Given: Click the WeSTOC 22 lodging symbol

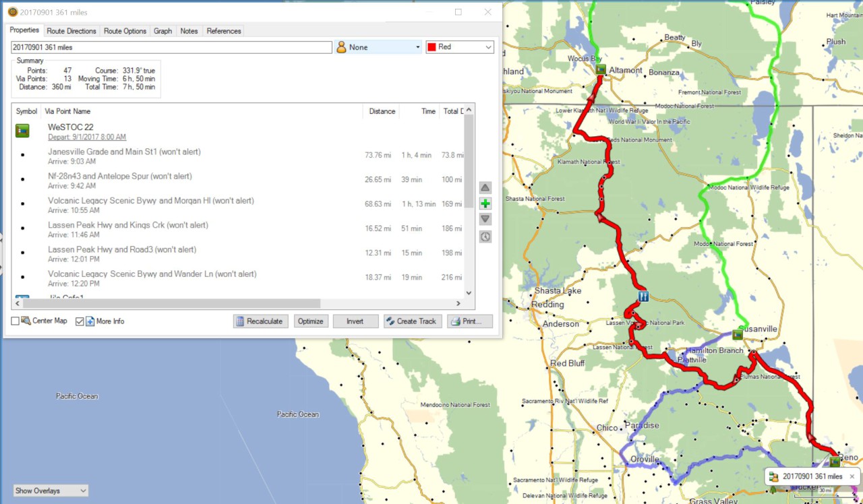Looking at the screenshot, I should coord(22,131).
